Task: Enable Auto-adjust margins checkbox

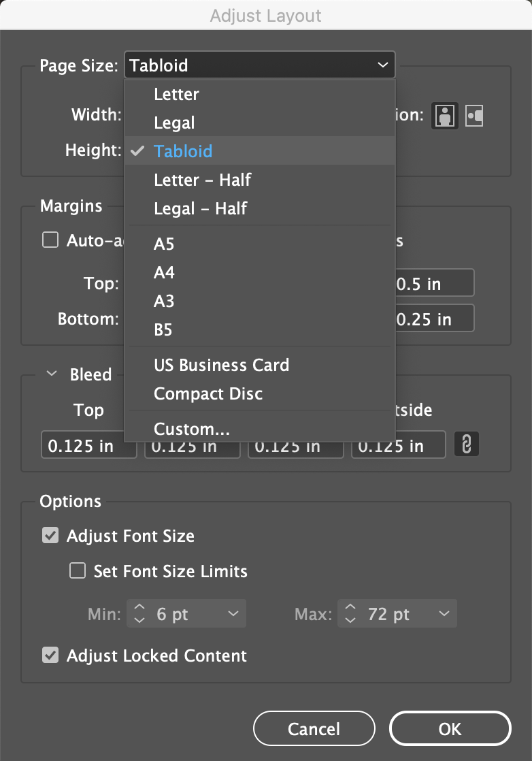Action: [x=50, y=240]
